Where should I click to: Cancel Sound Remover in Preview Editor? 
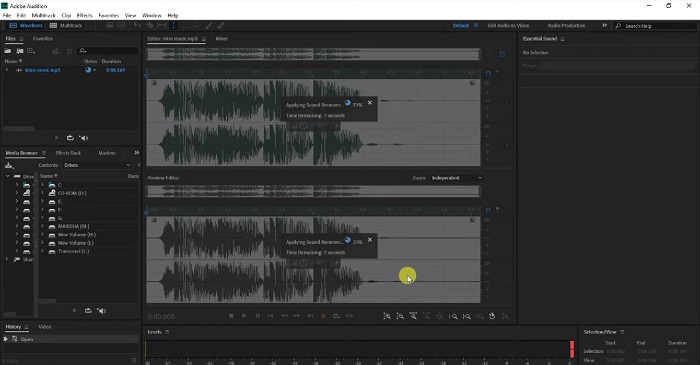(370, 240)
